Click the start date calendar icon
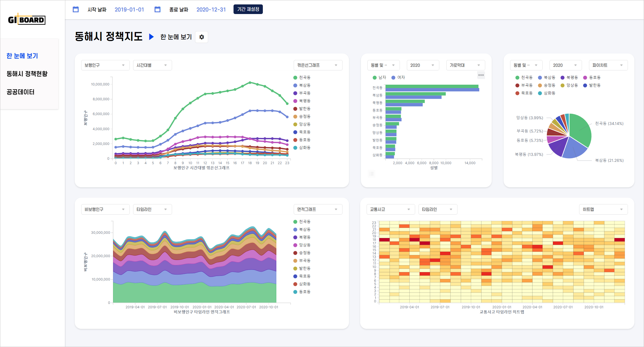Viewport: 644px width, 347px height. 76,10
